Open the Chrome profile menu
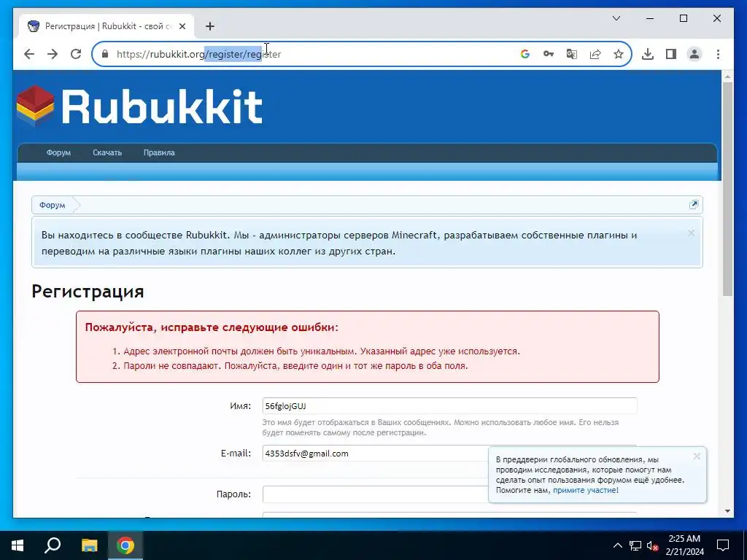This screenshot has height=560, width=747. (694, 54)
